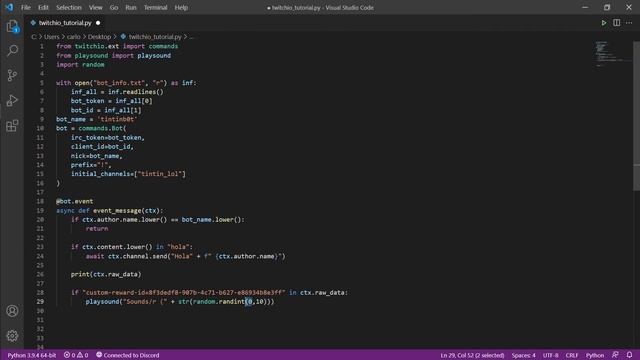Change the UTF-8 encoding setting
This screenshot has width=640, height=360.
(550, 355)
